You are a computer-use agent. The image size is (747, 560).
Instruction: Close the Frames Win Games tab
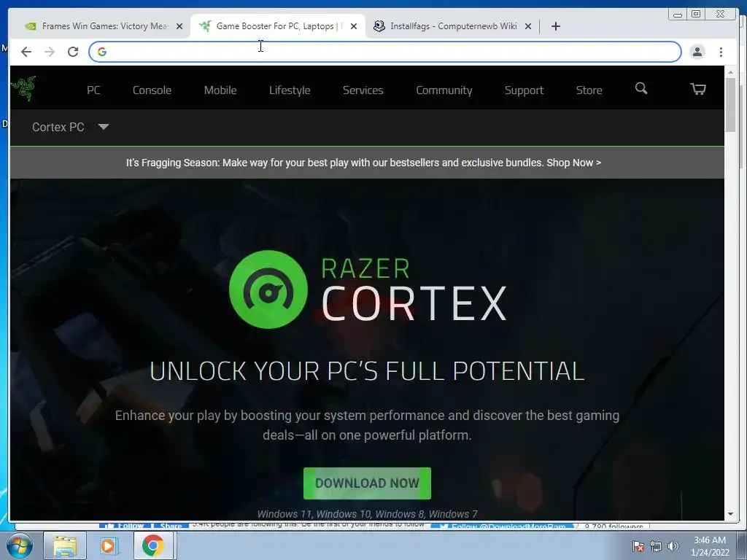click(179, 26)
